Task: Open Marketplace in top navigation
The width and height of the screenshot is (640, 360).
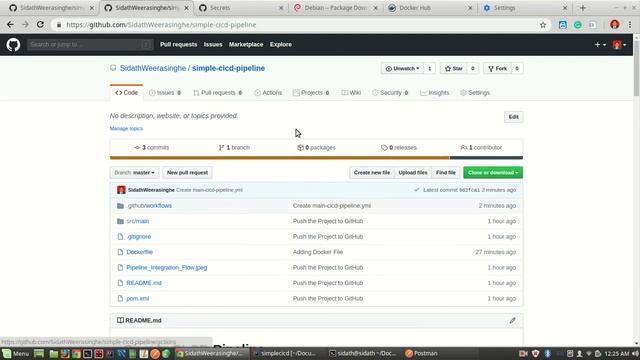Action: click(246, 44)
